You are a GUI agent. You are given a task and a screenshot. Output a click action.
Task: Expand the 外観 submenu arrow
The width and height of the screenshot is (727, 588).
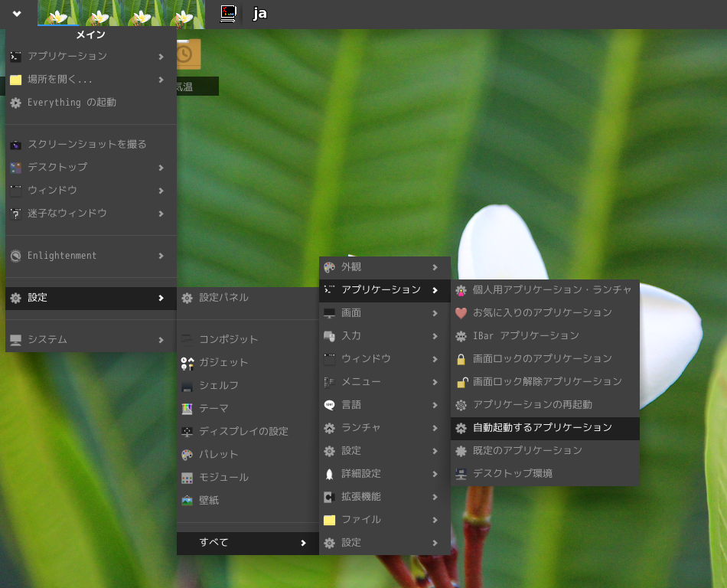pos(435,267)
